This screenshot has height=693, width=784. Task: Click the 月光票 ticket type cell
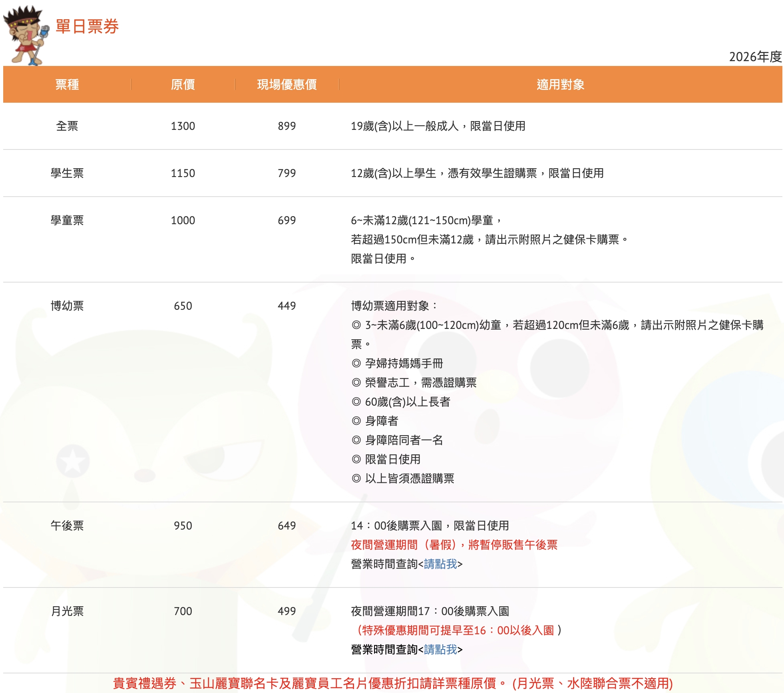tap(67, 611)
